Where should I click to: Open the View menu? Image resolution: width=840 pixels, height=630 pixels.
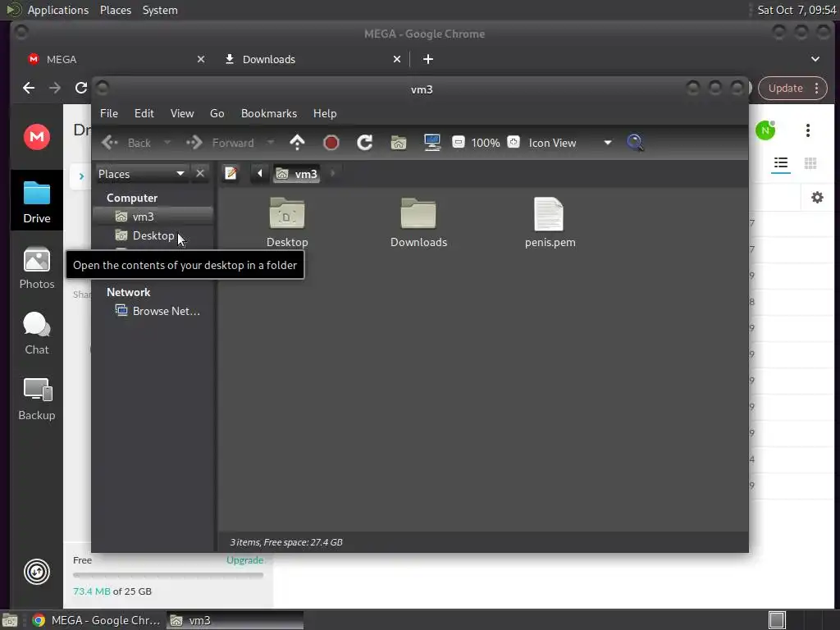[182, 113]
